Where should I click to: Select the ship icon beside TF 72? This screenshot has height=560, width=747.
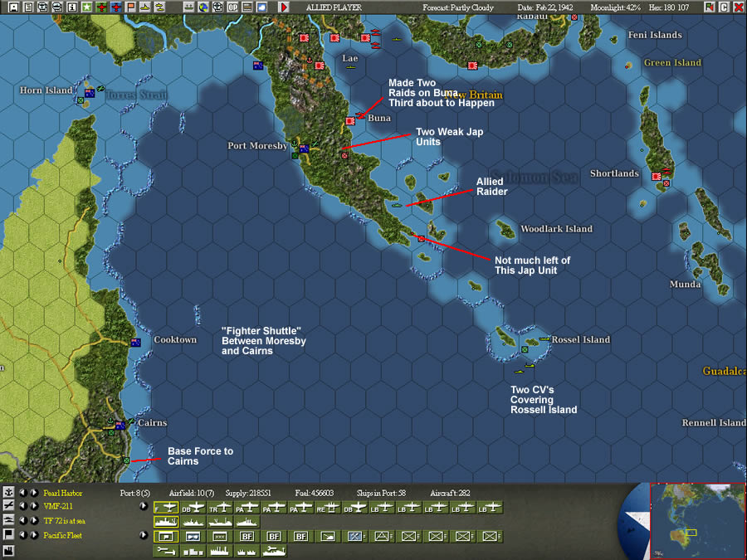[x=8, y=520]
